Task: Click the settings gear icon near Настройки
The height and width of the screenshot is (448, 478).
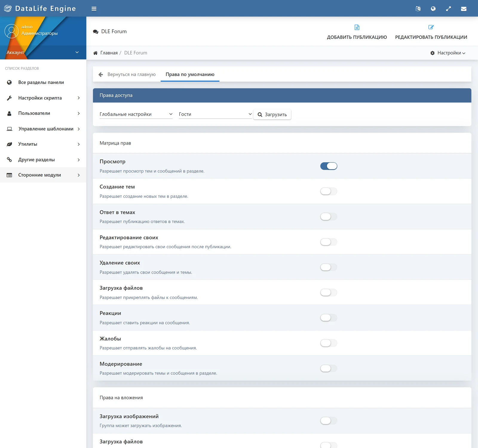Action: (432, 53)
